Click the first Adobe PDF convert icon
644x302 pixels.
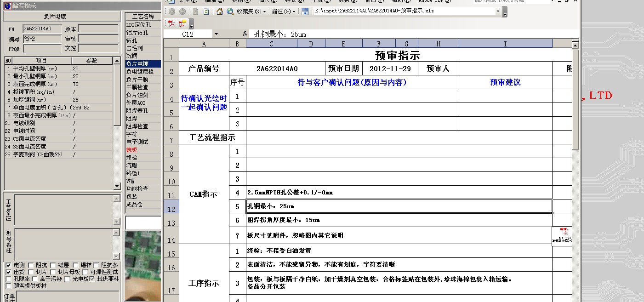click(x=171, y=24)
